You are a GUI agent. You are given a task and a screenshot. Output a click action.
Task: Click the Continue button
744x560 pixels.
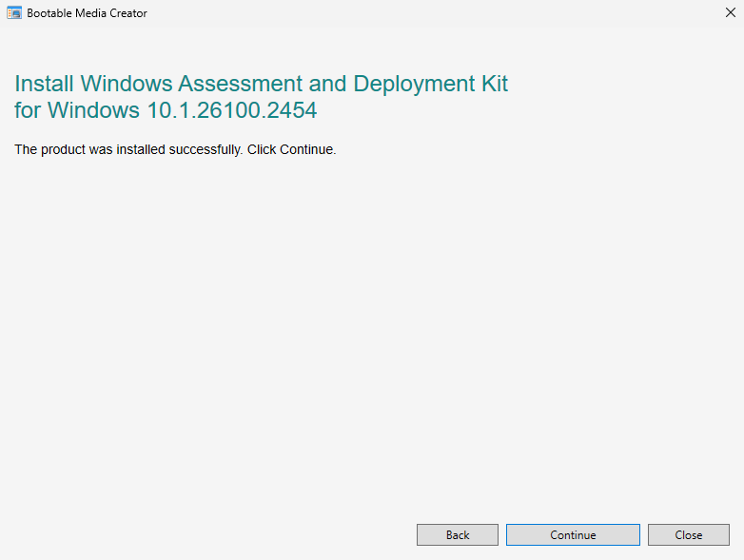(573, 535)
